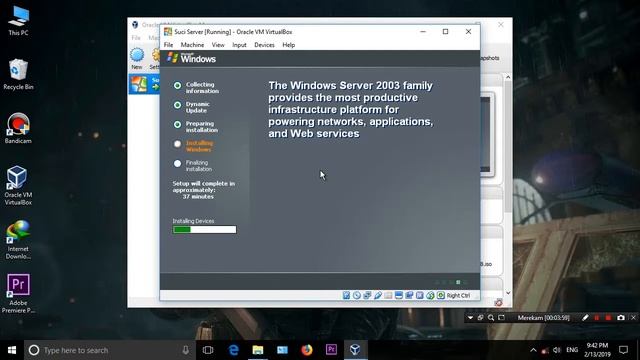This screenshot has height=360, width=640.
Task: Click the 'Finalizing installation' setup step
Action: tap(199, 166)
